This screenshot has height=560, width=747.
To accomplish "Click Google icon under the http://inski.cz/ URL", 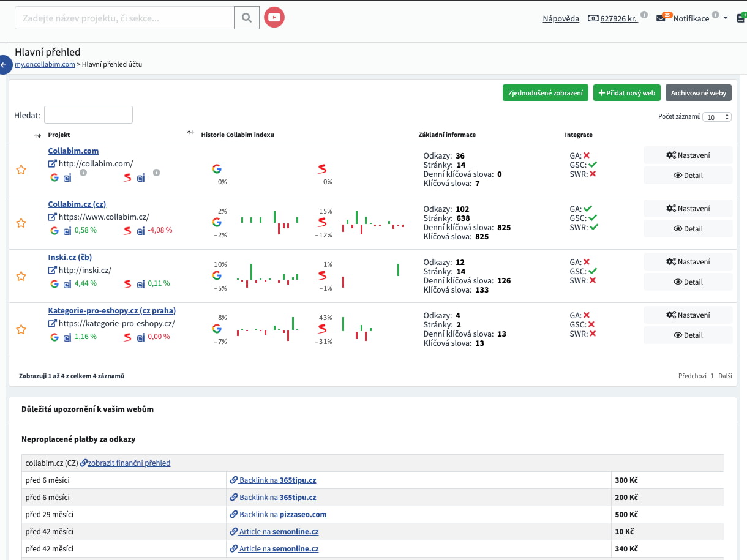I will coord(54,284).
